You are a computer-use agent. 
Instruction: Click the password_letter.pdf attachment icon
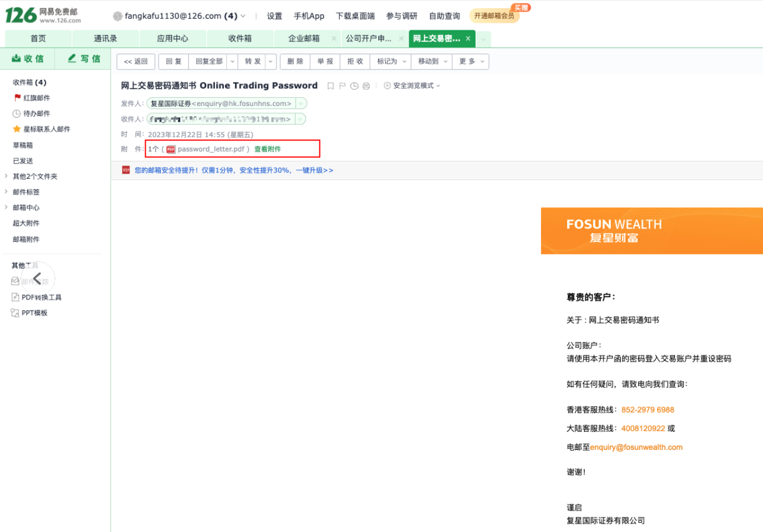point(171,149)
